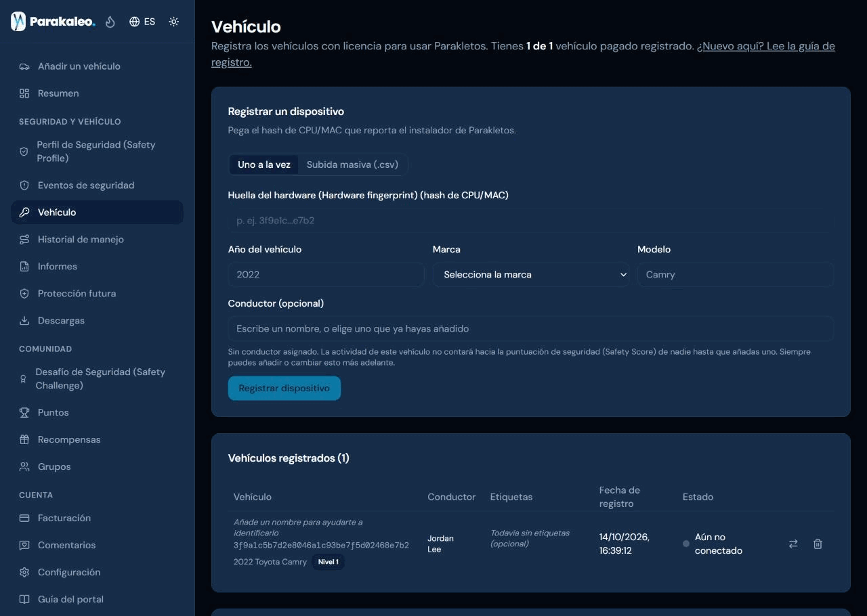
Task: Open Comentarios page
Action: click(x=97, y=546)
